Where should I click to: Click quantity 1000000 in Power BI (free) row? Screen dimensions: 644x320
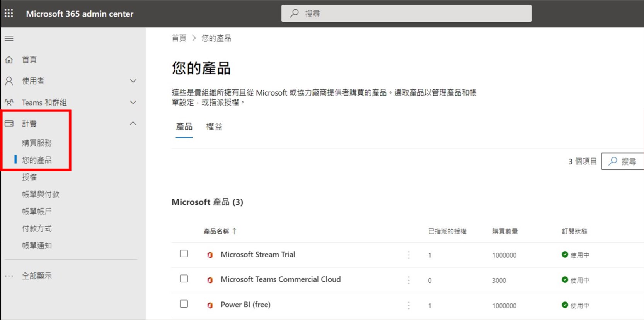(x=504, y=306)
